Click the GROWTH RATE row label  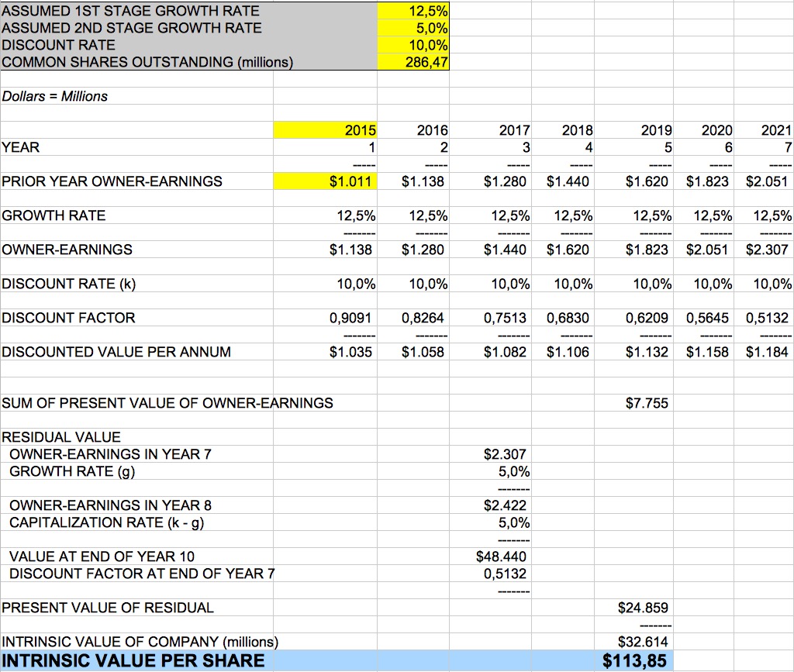[54, 215]
